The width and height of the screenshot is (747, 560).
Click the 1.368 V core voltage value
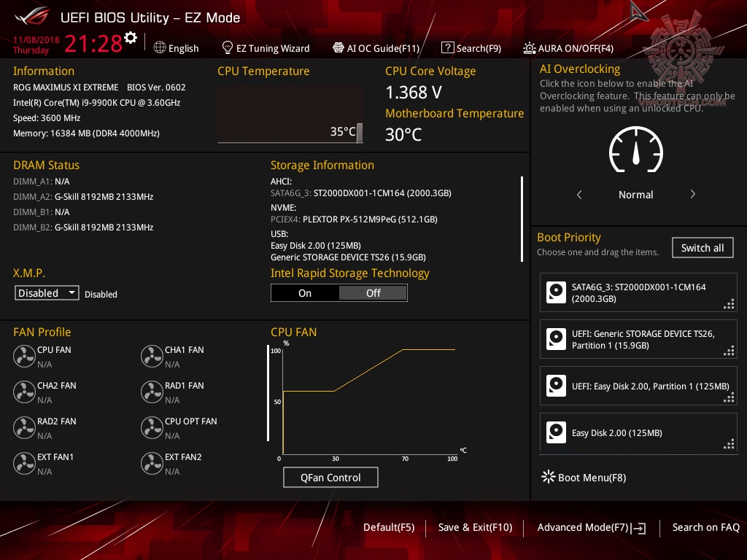pos(414,92)
